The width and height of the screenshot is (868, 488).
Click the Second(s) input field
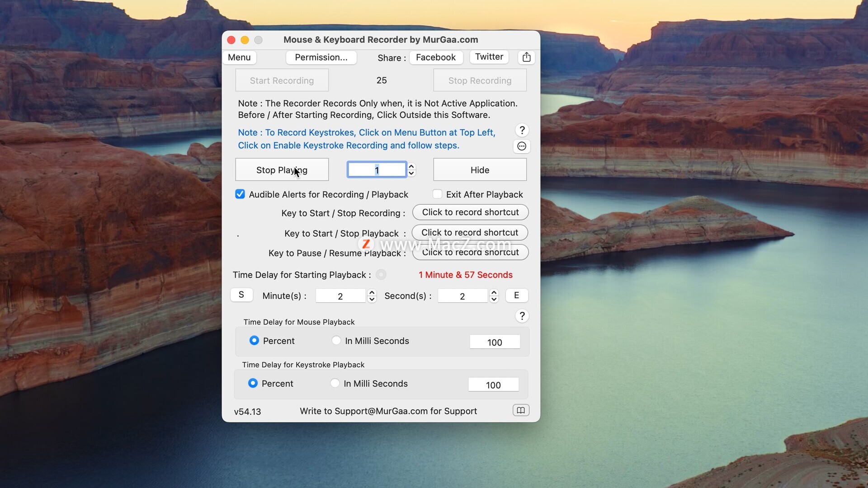462,296
